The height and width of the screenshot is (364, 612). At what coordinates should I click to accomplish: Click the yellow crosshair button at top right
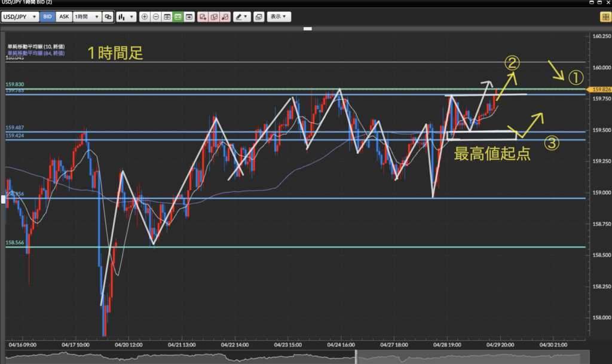click(604, 17)
